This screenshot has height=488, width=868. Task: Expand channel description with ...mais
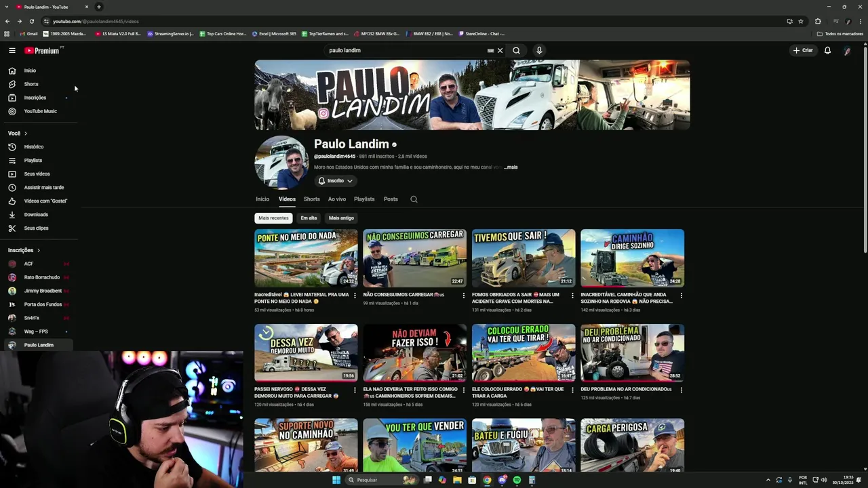click(511, 167)
